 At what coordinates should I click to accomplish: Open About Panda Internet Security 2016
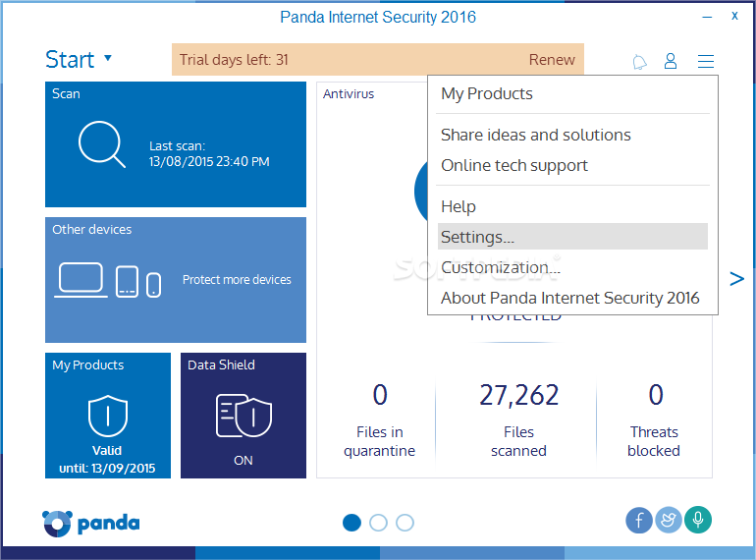pyautogui.click(x=572, y=298)
